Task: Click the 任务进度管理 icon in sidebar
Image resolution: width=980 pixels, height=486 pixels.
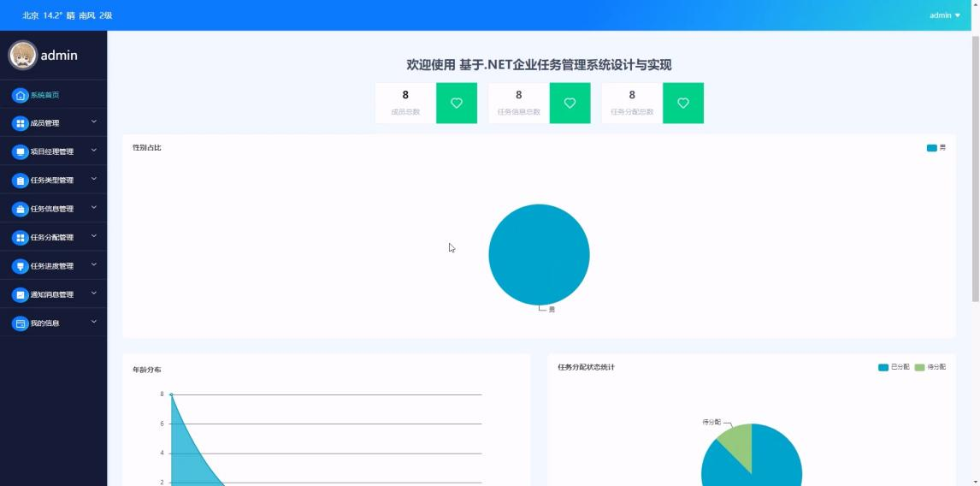Action: pos(21,266)
